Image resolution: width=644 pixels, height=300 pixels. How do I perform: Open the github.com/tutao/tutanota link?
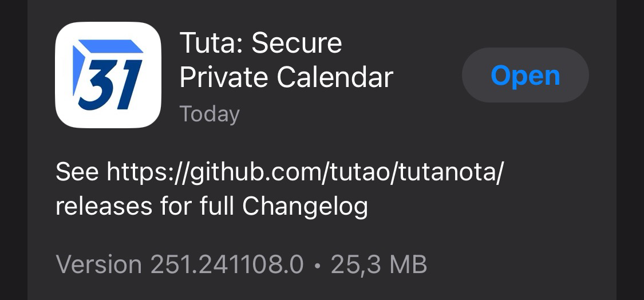pyautogui.click(x=303, y=172)
